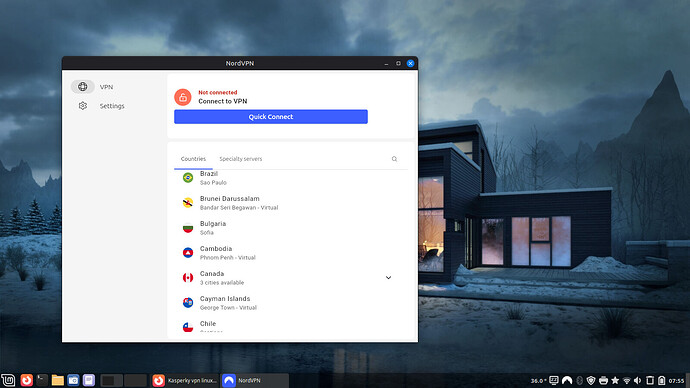The image size is (690, 388).
Task: Click NordVPN tray icon
Action: click(567, 381)
